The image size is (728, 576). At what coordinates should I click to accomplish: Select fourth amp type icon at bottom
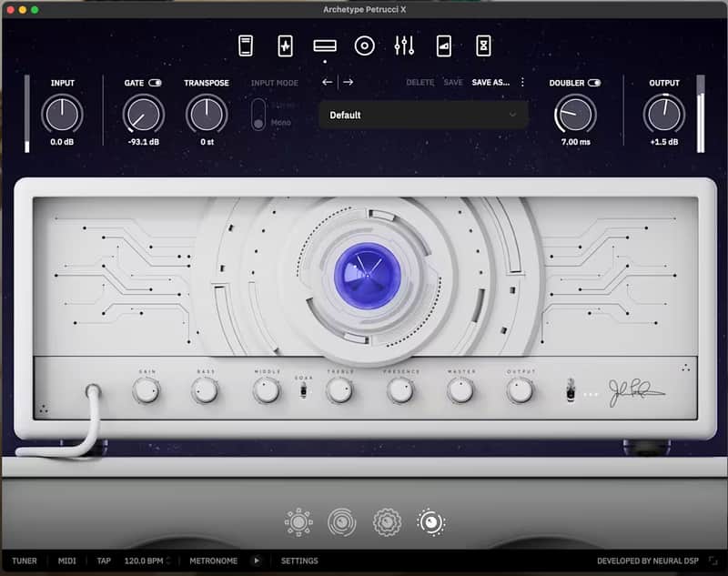(431, 522)
